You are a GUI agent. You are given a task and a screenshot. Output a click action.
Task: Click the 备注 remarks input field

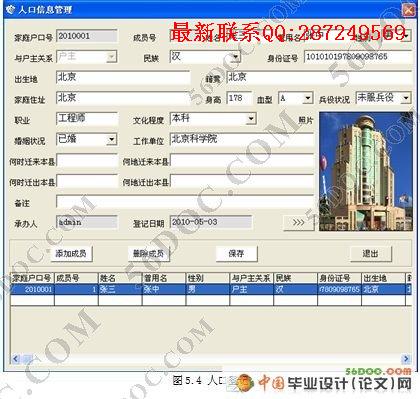tap(185, 202)
